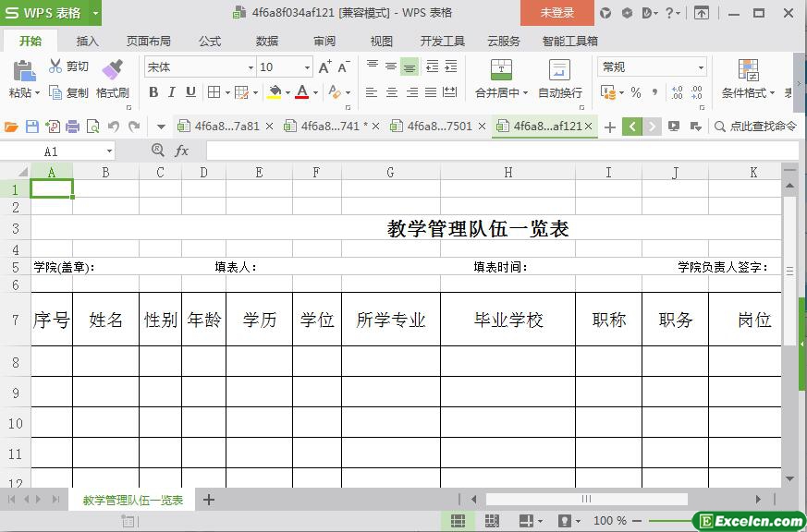
Task: Expand name box dropdown arrow
Action: tap(109, 151)
